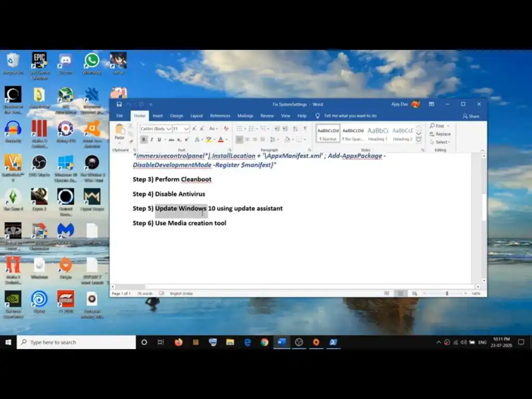Open the Select dropdown in Editing

pyautogui.click(x=440, y=142)
